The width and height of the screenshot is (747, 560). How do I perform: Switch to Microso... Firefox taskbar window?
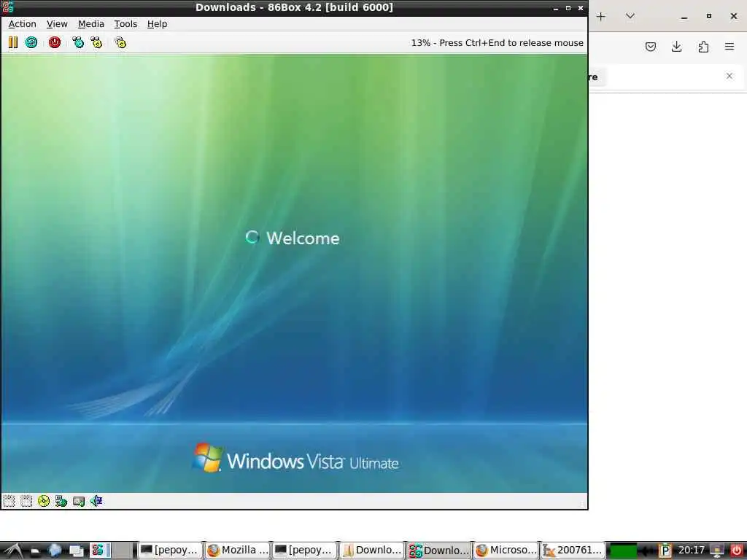pyautogui.click(x=506, y=551)
